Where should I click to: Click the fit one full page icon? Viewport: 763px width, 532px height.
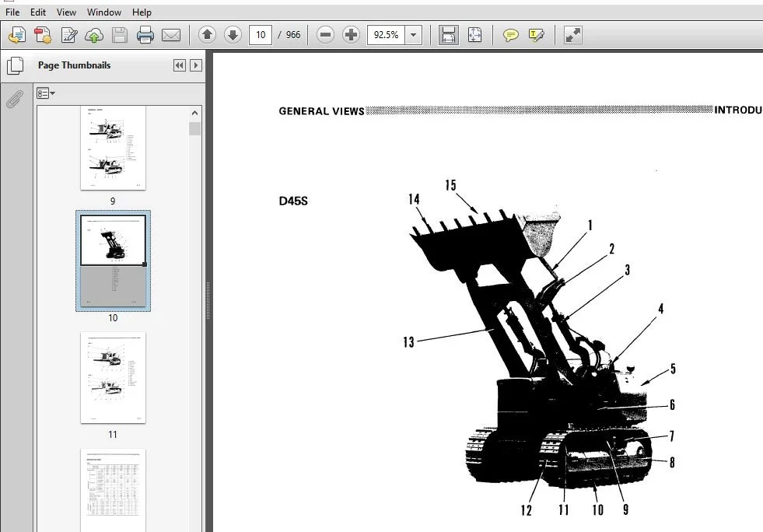[474, 35]
